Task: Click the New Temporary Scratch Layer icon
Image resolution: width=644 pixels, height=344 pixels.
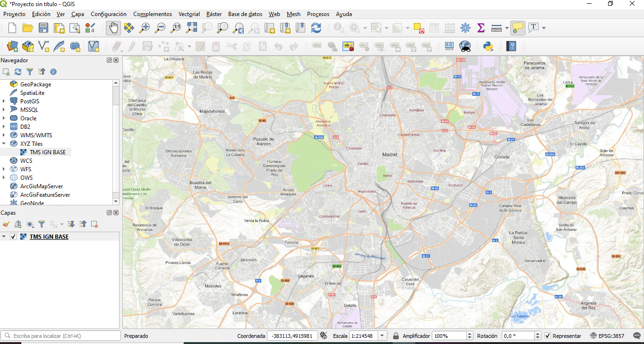Action: coord(75,46)
